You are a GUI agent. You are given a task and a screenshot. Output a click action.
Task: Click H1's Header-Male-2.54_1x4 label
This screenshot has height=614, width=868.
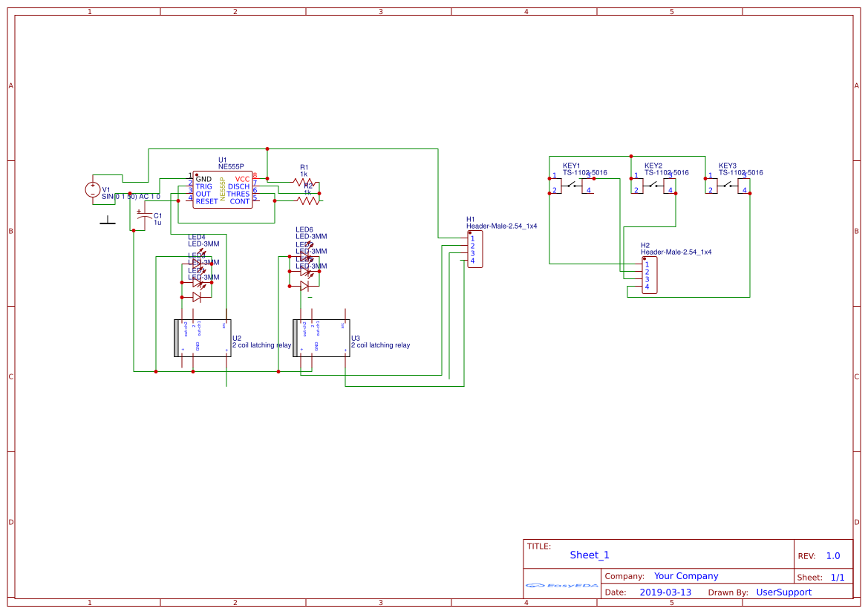point(501,226)
